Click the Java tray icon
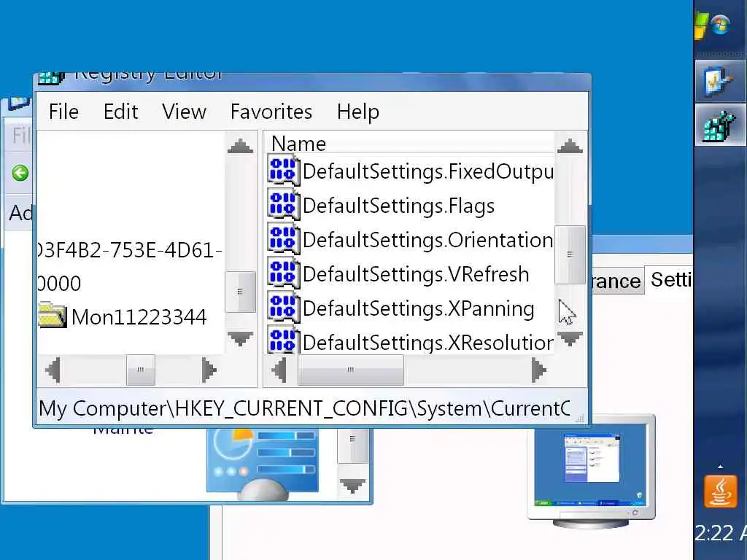 [720, 491]
